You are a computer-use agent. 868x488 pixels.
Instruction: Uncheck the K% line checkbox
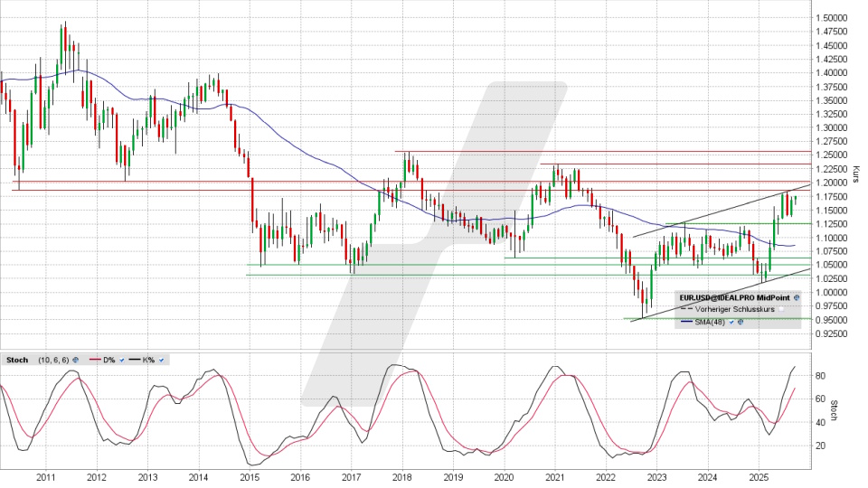point(161,361)
